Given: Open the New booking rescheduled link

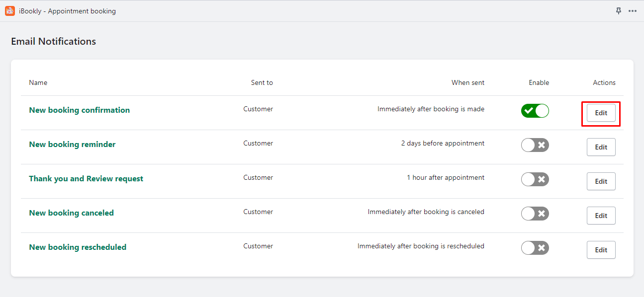Looking at the screenshot, I should 78,247.
